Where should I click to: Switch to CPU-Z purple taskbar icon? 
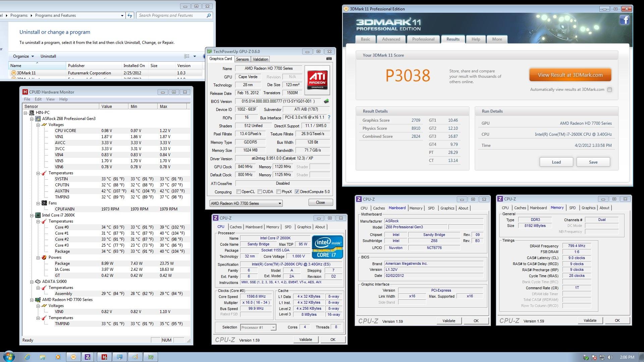[88, 357]
